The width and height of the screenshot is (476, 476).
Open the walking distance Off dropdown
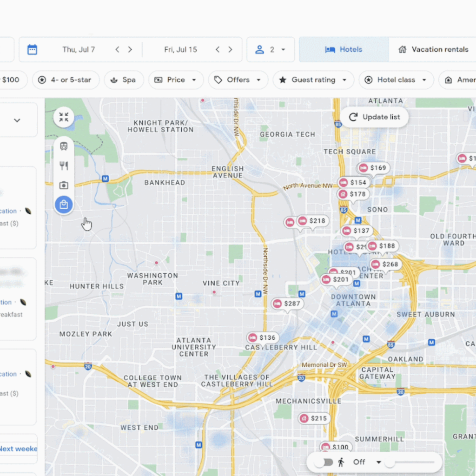coord(367,462)
